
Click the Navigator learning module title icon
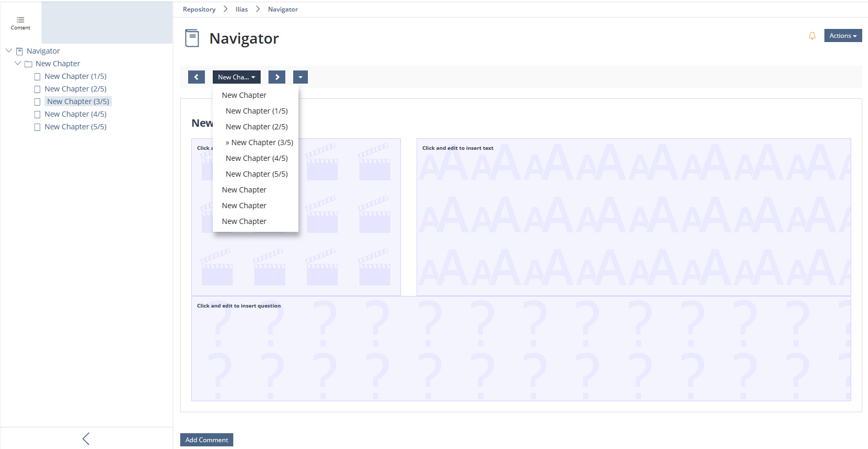[192, 38]
